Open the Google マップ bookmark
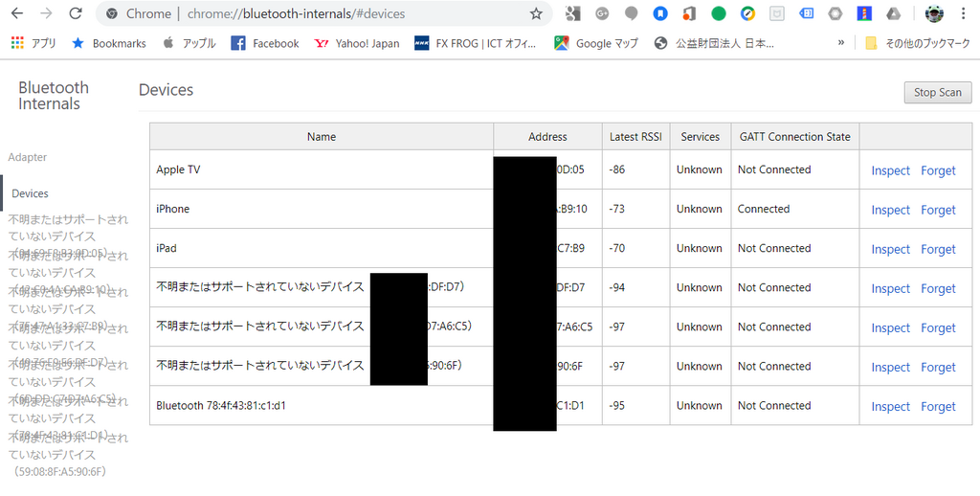 [x=595, y=43]
